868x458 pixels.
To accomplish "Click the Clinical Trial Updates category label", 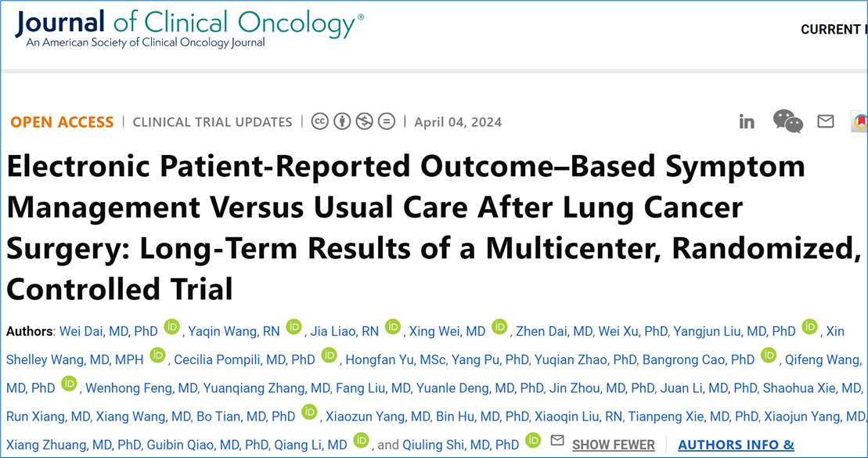I will tap(212, 122).
